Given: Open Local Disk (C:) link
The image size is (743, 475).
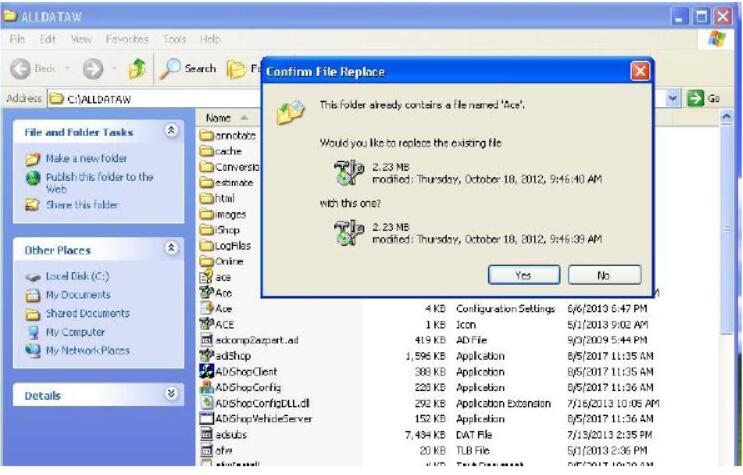Looking at the screenshot, I should 77,276.
